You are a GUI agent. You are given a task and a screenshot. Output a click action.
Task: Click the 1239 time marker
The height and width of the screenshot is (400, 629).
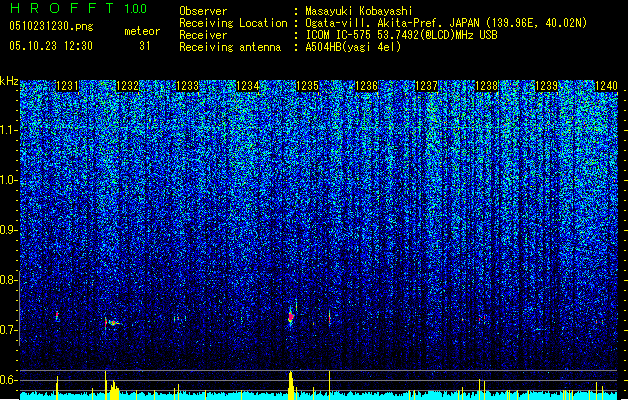547,86
